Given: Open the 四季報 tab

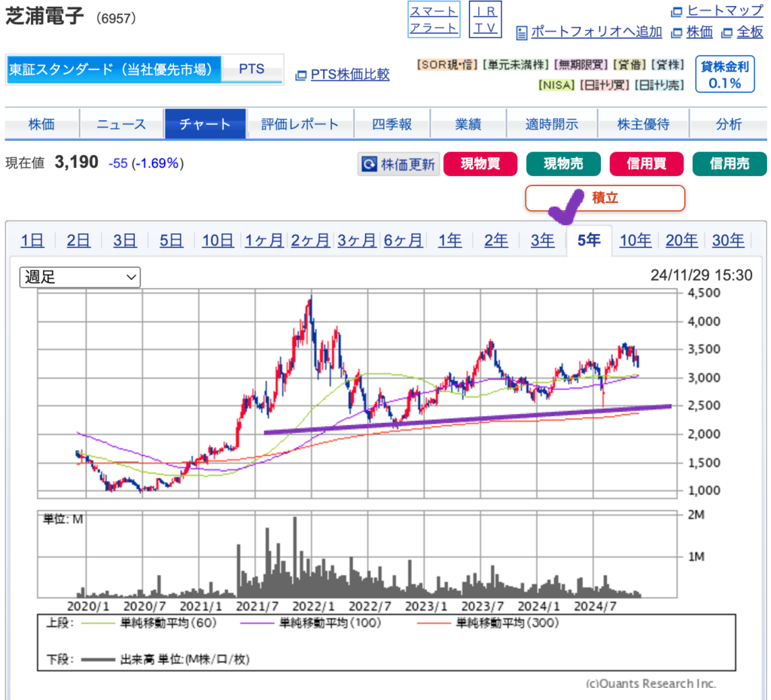Looking at the screenshot, I should tap(392, 124).
